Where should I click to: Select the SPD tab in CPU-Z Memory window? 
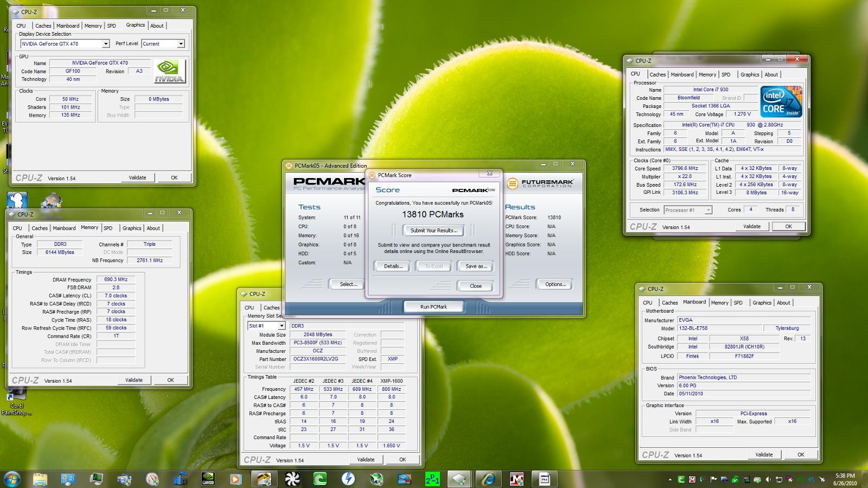[x=108, y=228]
